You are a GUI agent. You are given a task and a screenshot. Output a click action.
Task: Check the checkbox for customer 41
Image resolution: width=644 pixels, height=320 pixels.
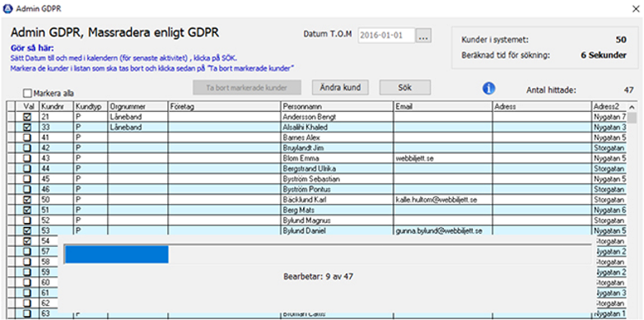pos(26,137)
